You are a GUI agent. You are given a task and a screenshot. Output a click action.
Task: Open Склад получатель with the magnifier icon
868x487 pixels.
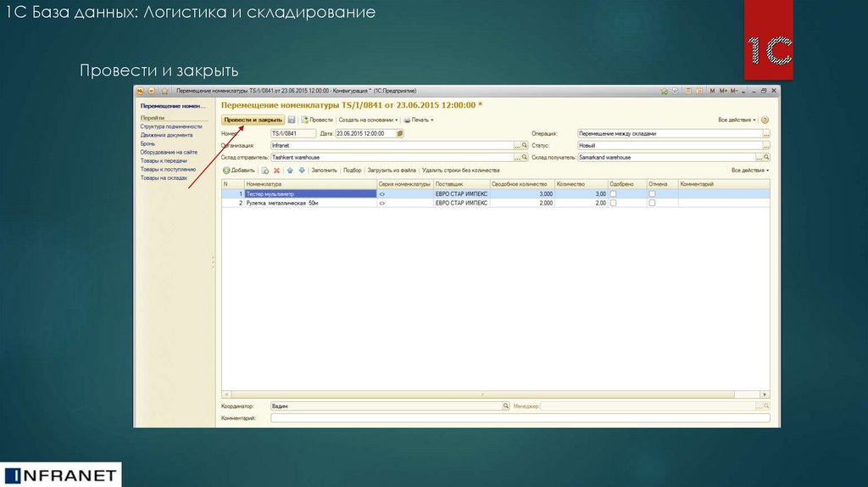point(766,157)
